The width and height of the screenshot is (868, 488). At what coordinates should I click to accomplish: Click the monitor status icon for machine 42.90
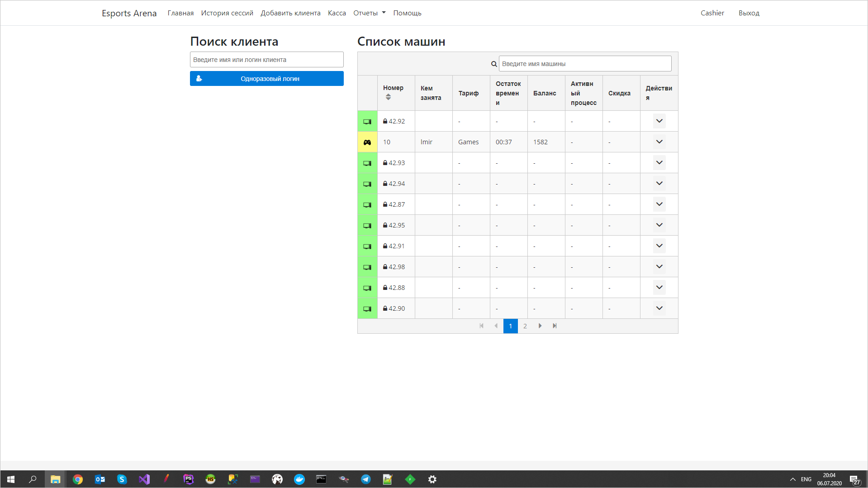click(x=367, y=308)
